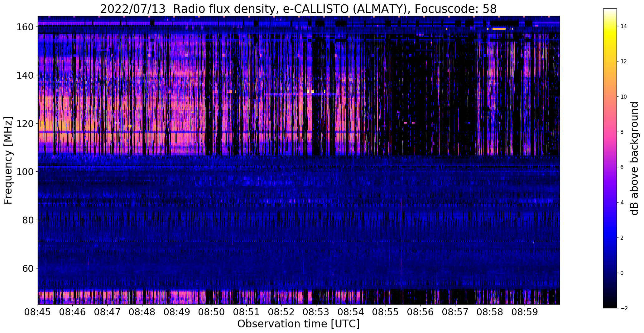
Task: Click the 08:59 time tick label
Action: (x=525, y=312)
